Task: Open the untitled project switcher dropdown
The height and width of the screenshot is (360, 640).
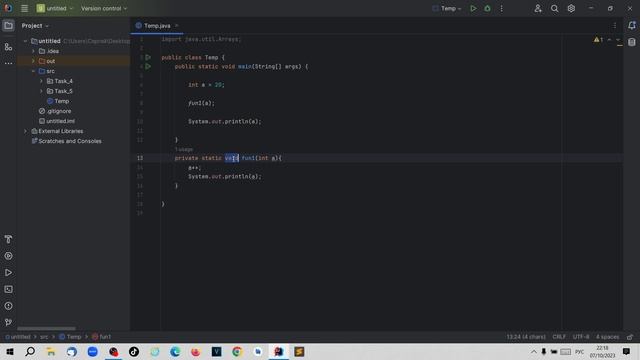Action: 55,8
